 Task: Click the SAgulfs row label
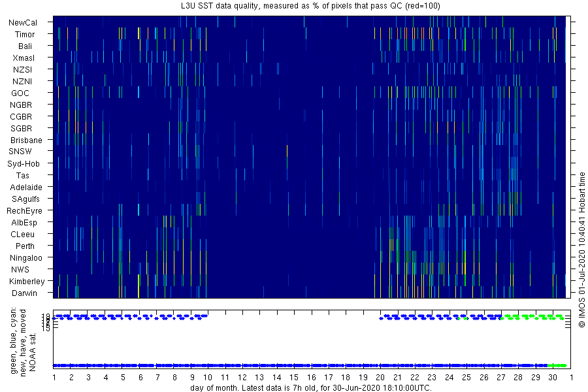click(25, 199)
